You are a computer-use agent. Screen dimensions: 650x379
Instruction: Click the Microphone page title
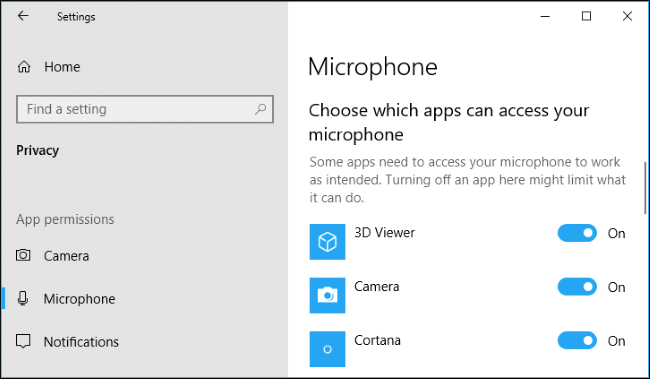tap(373, 67)
